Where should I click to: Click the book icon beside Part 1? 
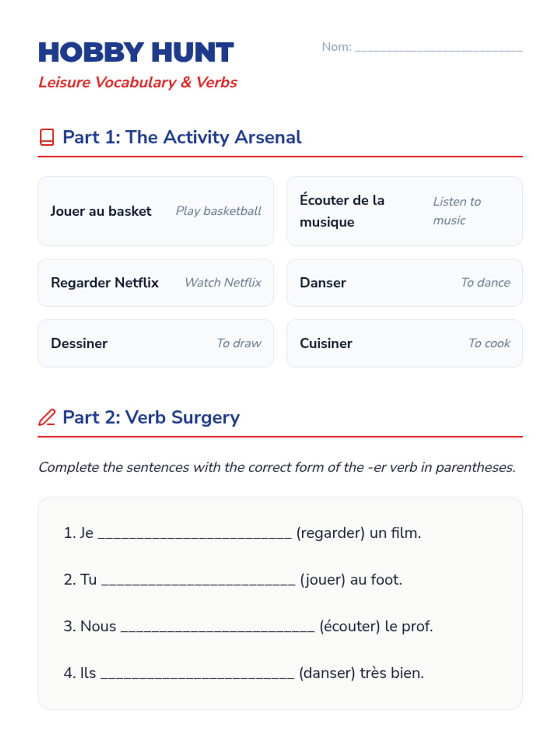(x=47, y=137)
